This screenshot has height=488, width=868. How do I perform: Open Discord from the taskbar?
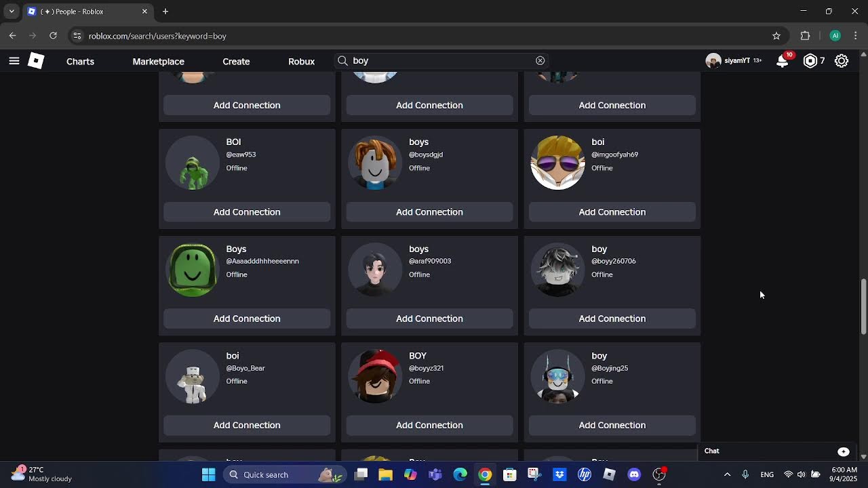(x=634, y=474)
